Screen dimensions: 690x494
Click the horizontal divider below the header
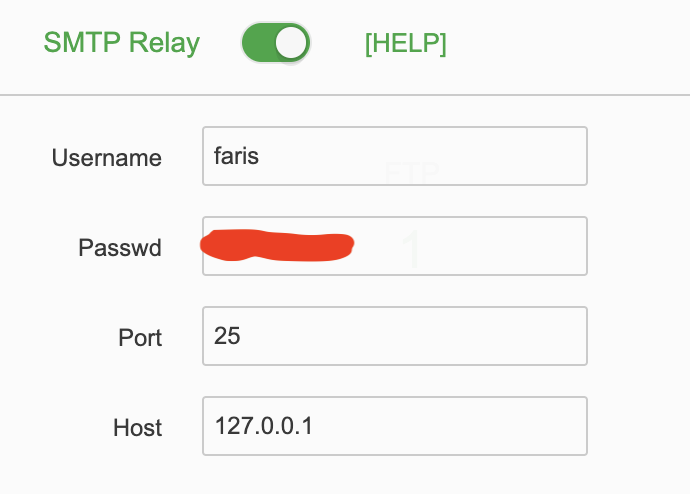(345, 95)
